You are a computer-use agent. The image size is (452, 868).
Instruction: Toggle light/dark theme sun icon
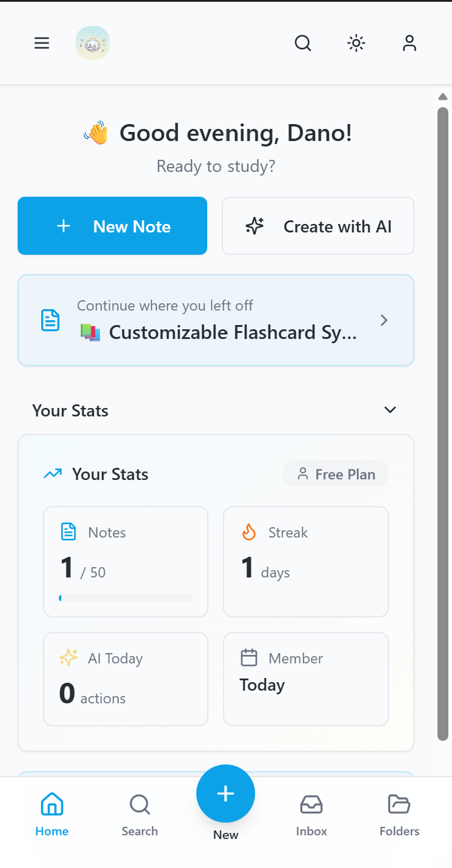coord(356,43)
